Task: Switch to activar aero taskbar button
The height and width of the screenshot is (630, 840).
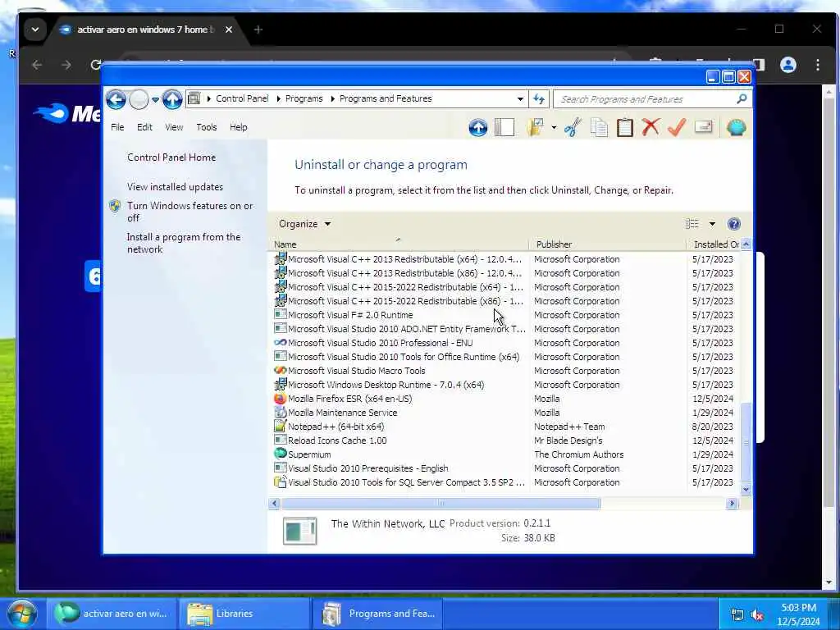Action: pos(112,614)
